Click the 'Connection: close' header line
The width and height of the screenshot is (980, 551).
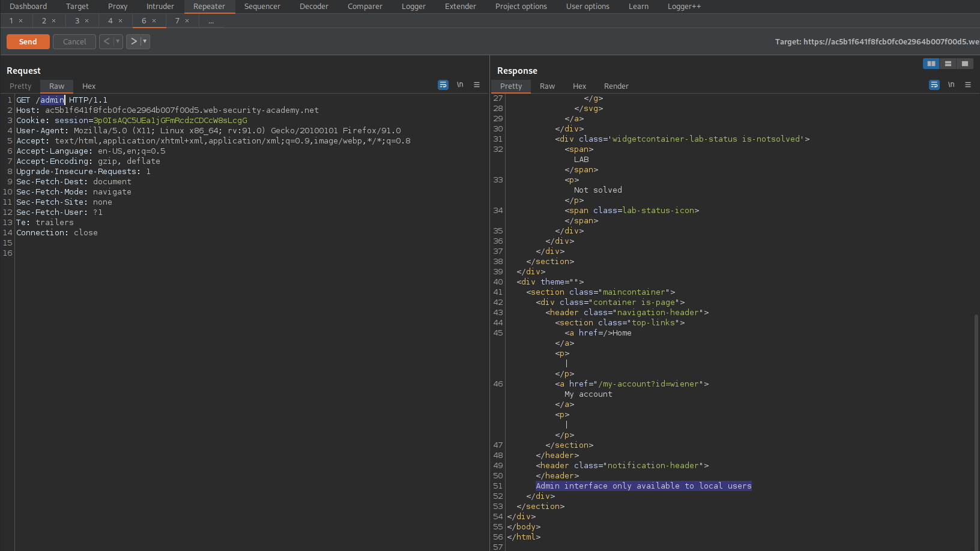[x=57, y=233]
